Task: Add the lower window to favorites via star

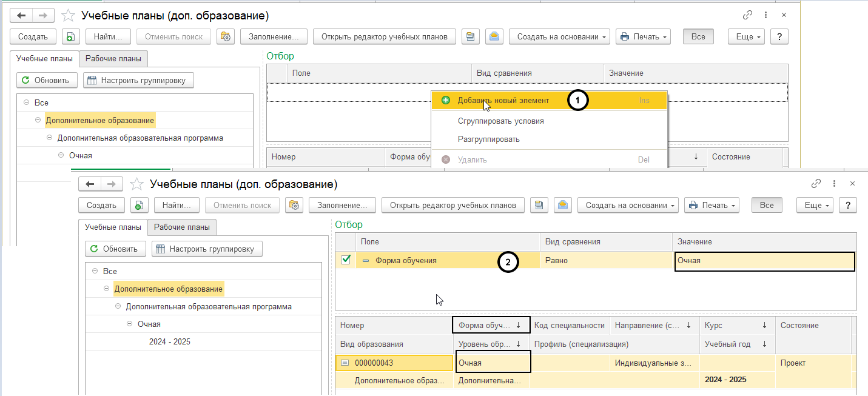Action: tap(138, 184)
